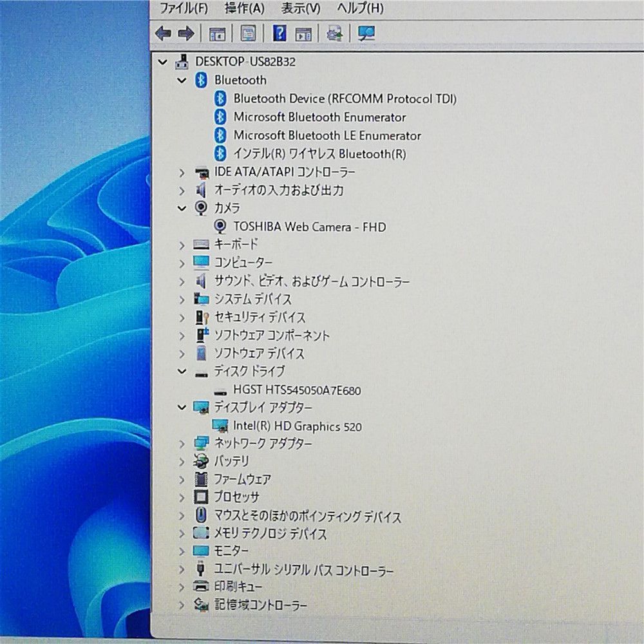Open the 操作(A) menu
Image resolution: width=644 pixels, height=644 pixels.
(x=244, y=8)
